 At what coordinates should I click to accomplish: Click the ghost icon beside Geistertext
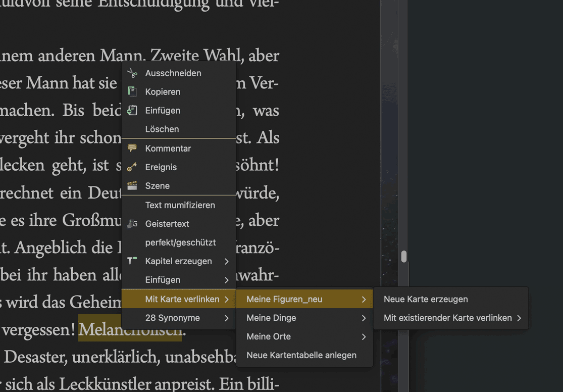tap(132, 223)
